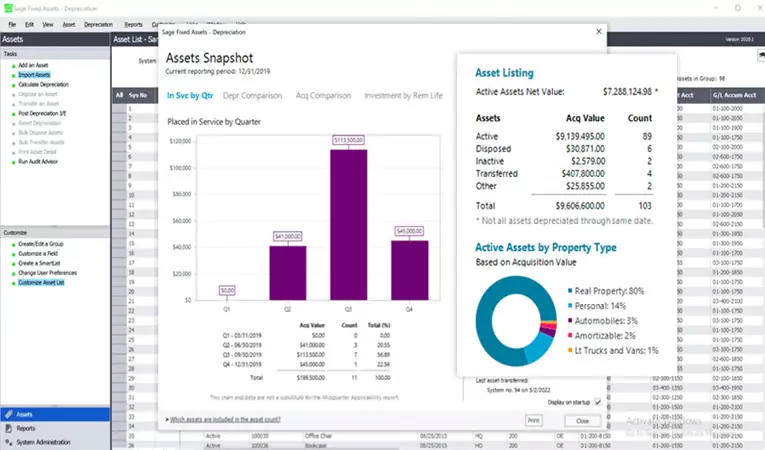Screen dimensions: 765x450
Task: Toggle the Display on startup checkbox
Action: point(598,402)
